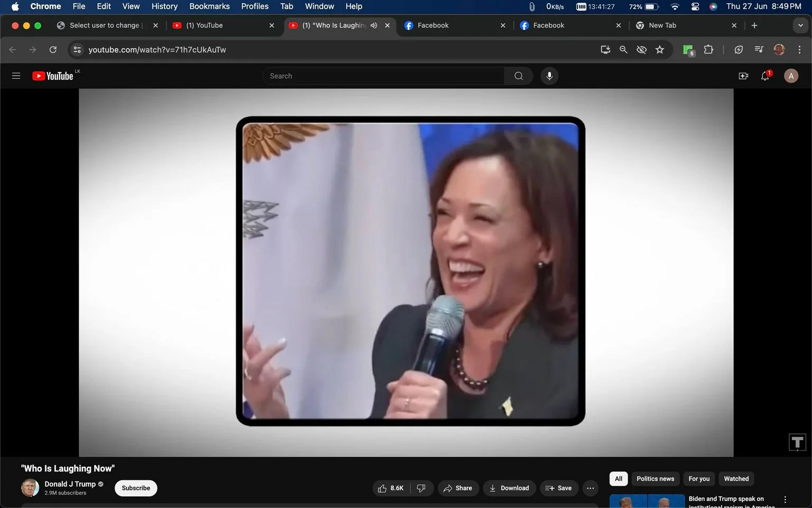
Task: Open more actions ellipsis under video
Action: [590, 488]
